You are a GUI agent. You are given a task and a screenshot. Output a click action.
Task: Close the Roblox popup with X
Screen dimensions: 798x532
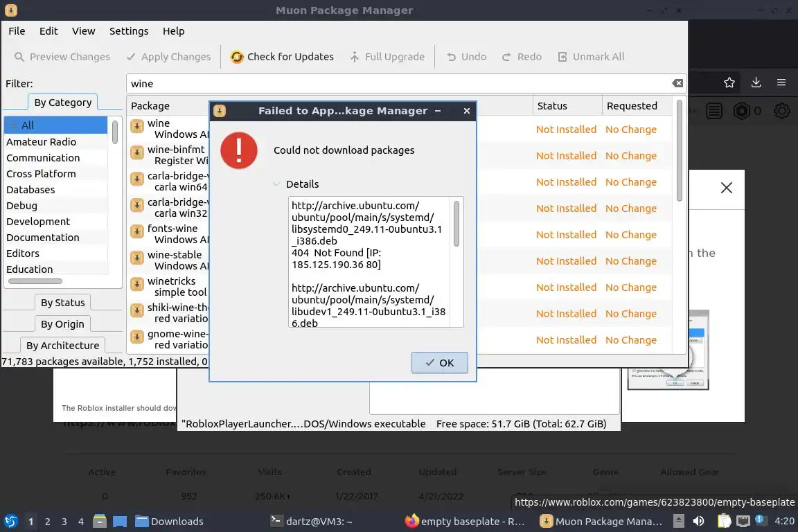coord(726,188)
